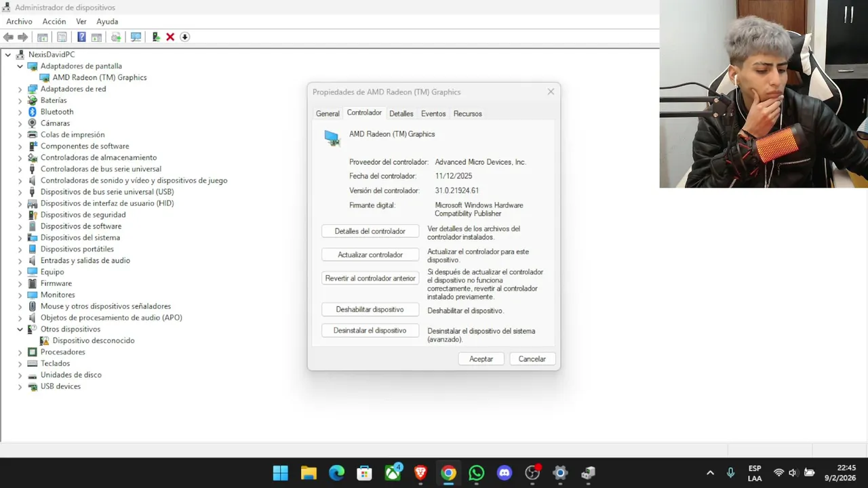Expand the Bluetooth node
This screenshot has width=868, height=488.
[x=20, y=113]
